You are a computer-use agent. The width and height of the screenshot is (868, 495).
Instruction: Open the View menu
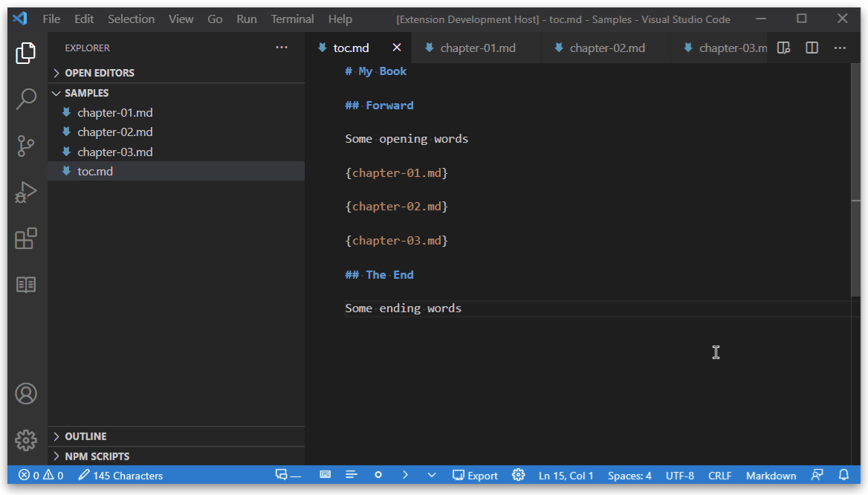click(181, 19)
